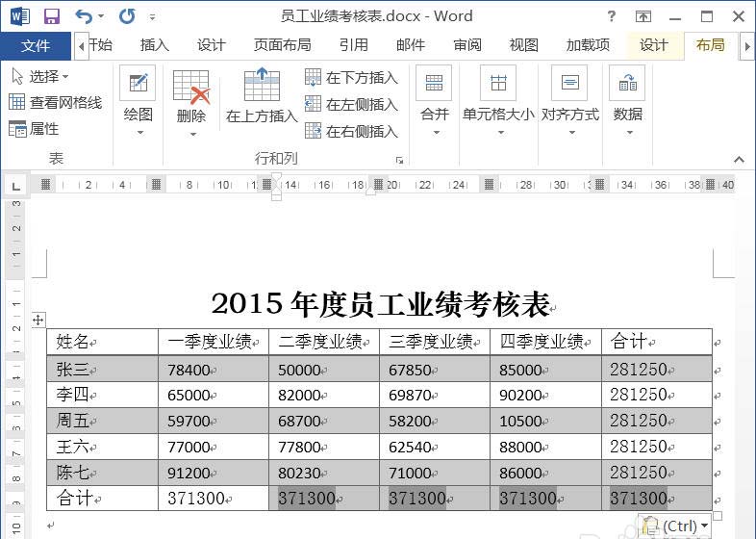This screenshot has width=756, height=539.
Task: Collapse the ribbon with up chevron
Action: pyautogui.click(x=739, y=159)
